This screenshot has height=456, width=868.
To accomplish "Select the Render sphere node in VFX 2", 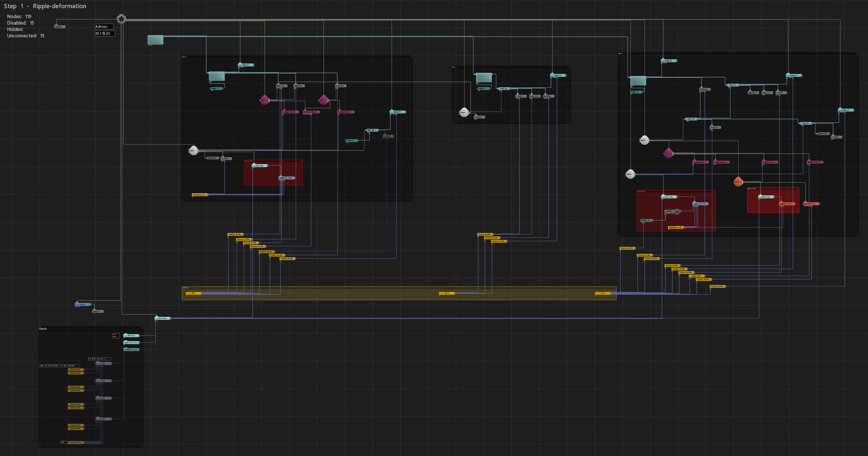I will [464, 113].
